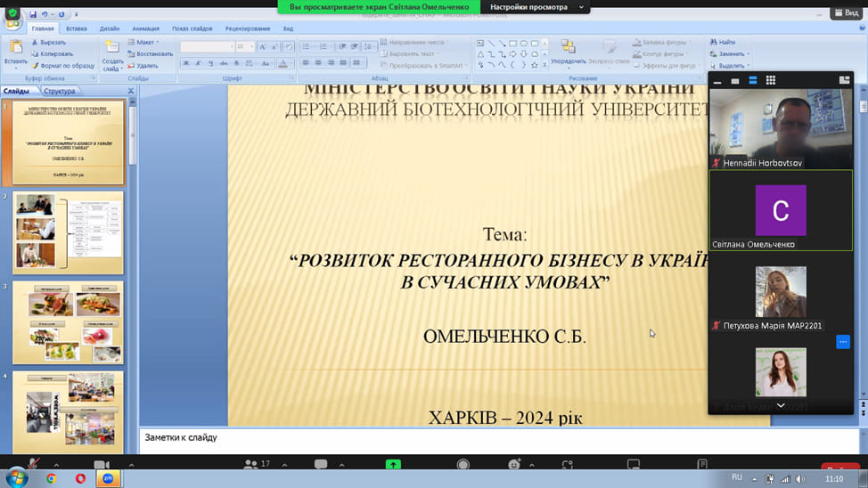Open the Zoom chat panel
868x488 pixels.
point(321,465)
